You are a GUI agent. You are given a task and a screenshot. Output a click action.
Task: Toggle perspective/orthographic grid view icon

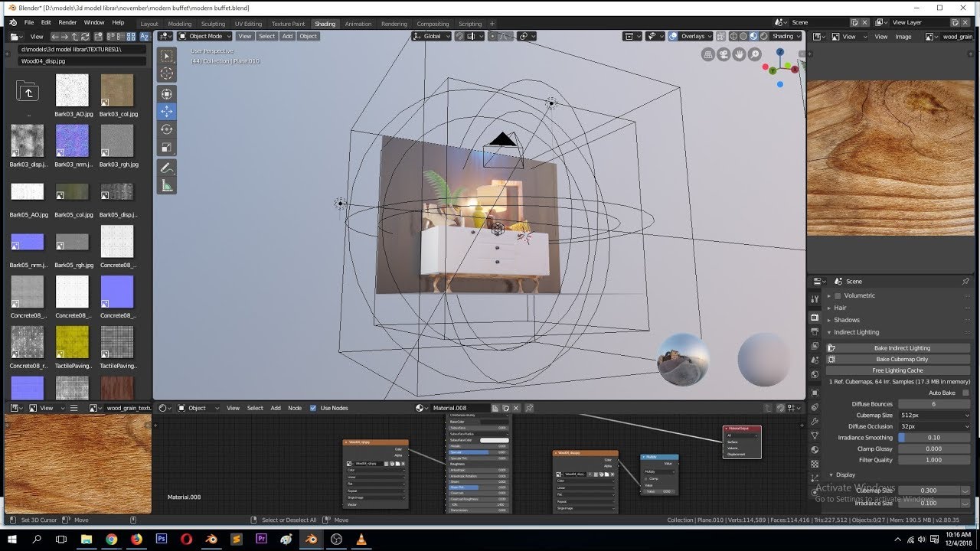pyautogui.click(x=708, y=54)
